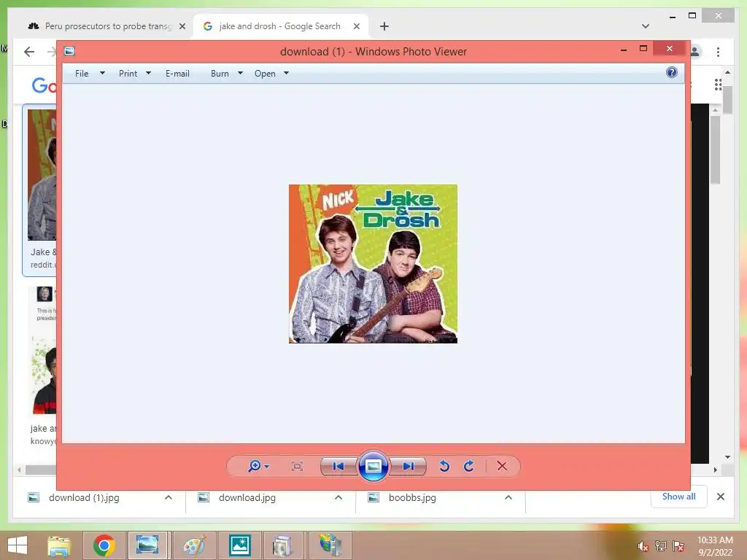747x560 pixels.
Task: Click E-mail in Photo Viewer toolbar
Action: coord(177,74)
